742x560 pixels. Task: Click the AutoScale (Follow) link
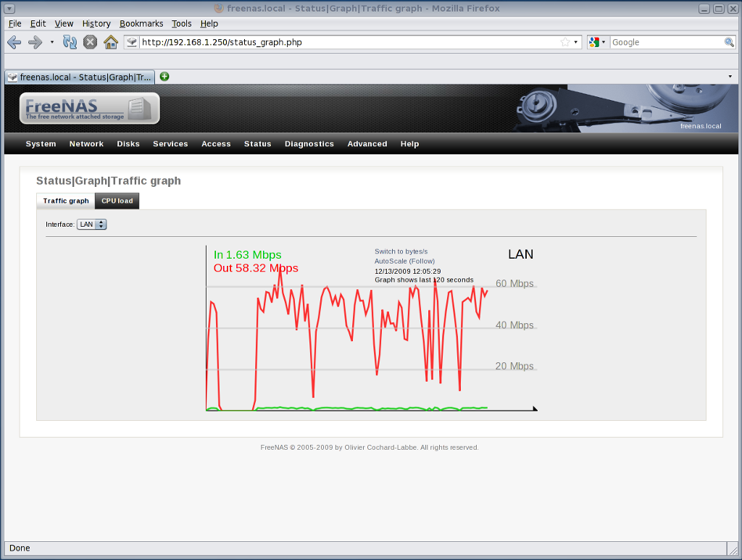click(404, 261)
